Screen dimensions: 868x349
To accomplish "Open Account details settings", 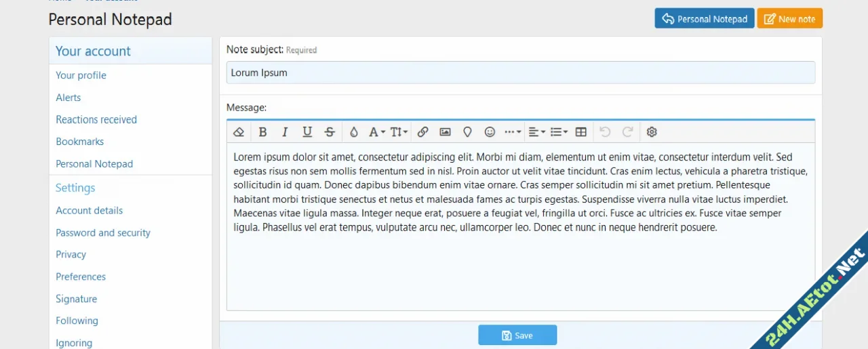I will point(89,211).
